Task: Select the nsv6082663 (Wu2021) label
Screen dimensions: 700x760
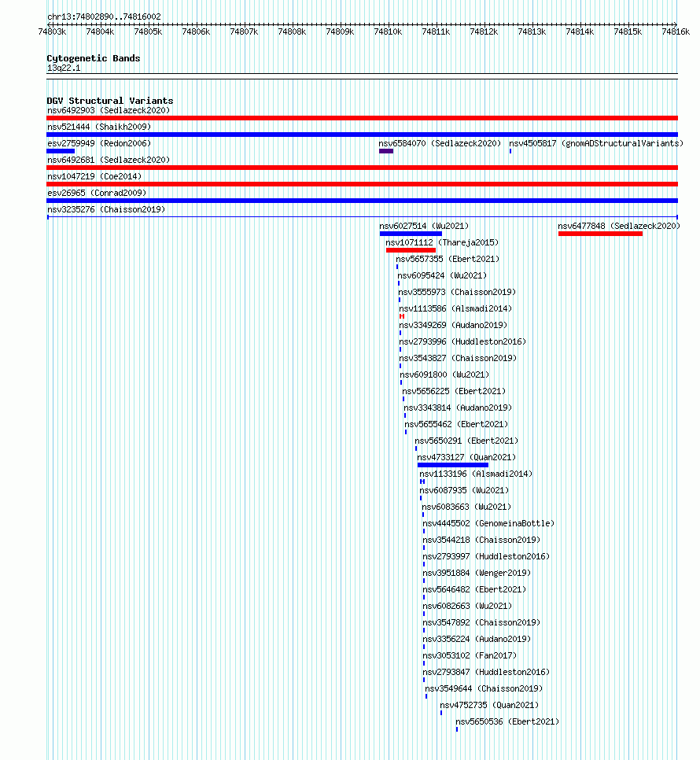Action: pos(467,606)
